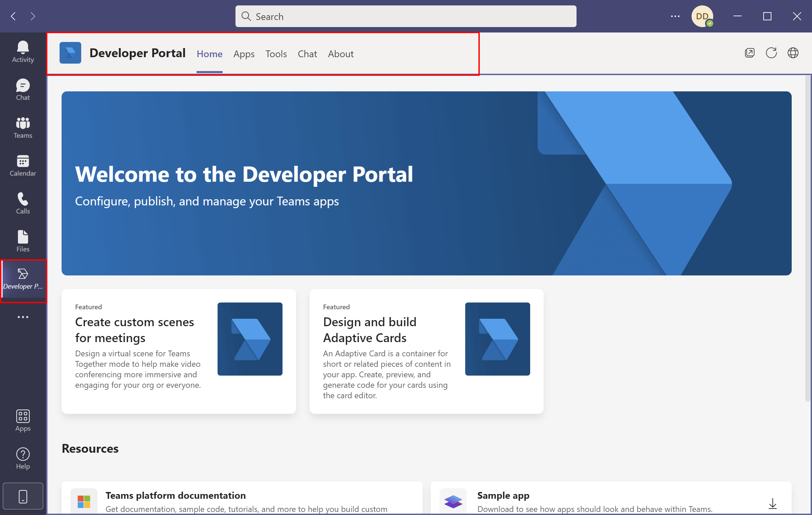
Task: Open the Activity bell in sidebar
Action: (23, 51)
